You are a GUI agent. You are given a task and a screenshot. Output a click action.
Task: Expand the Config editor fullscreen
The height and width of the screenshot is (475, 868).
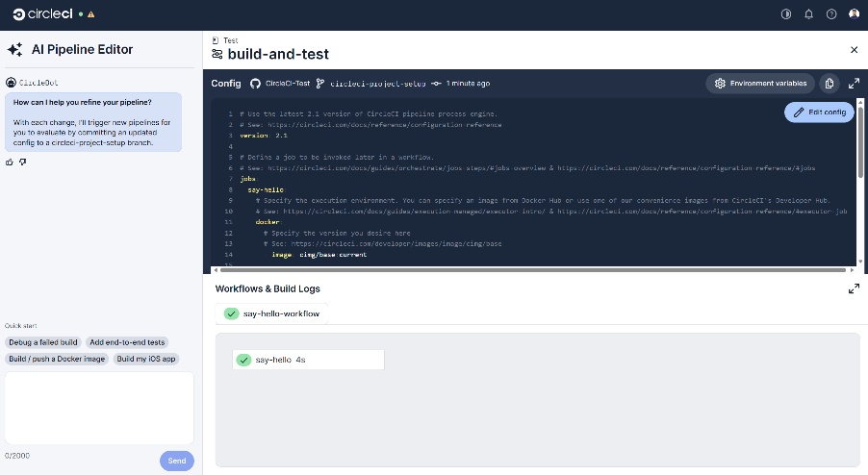pos(854,84)
